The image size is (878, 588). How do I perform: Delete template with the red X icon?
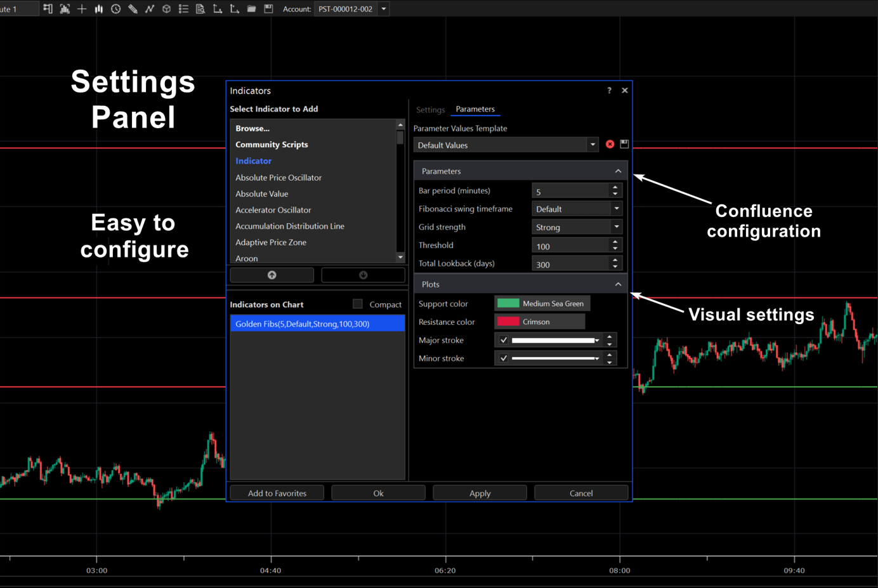(610, 144)
